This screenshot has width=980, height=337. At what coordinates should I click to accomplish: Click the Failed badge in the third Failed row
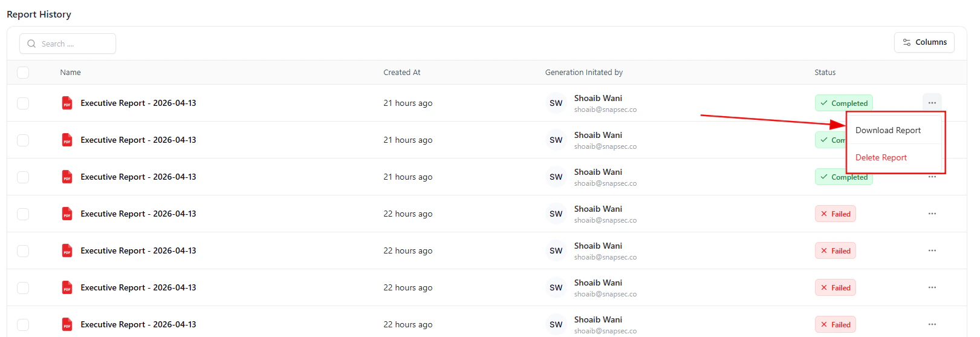tap(835, 288)
